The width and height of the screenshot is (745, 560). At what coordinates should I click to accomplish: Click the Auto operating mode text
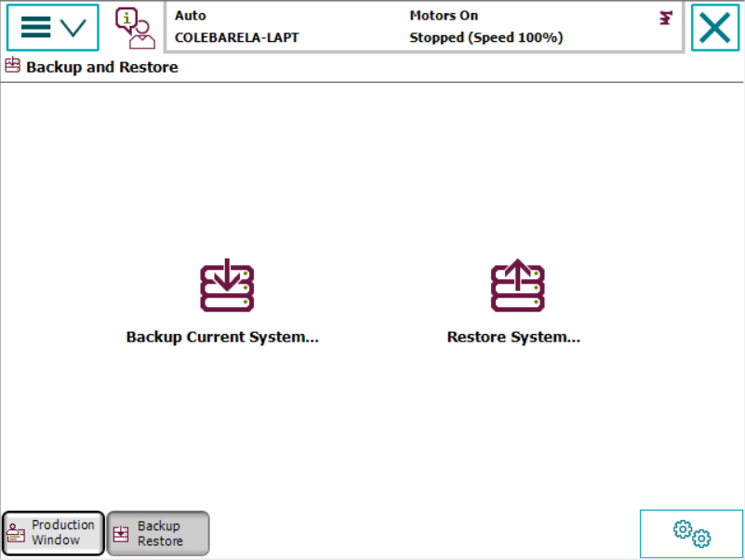[x=191, y=16]
